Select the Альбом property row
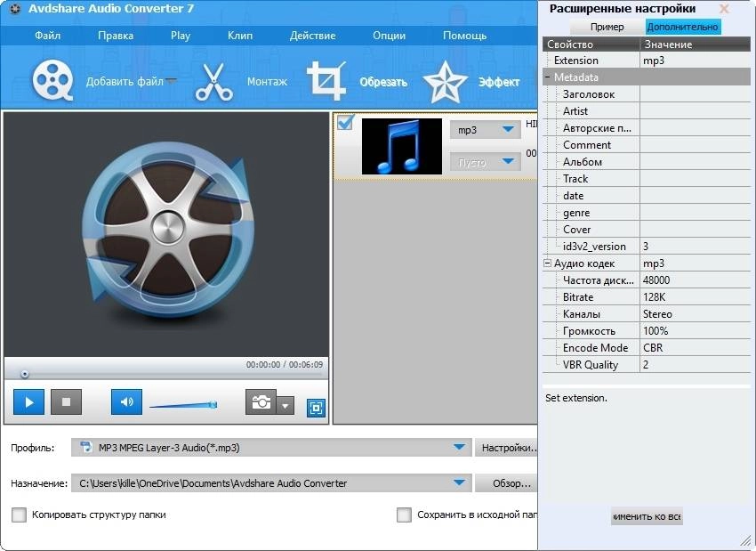Screen dimensions: 756x551 647,162
